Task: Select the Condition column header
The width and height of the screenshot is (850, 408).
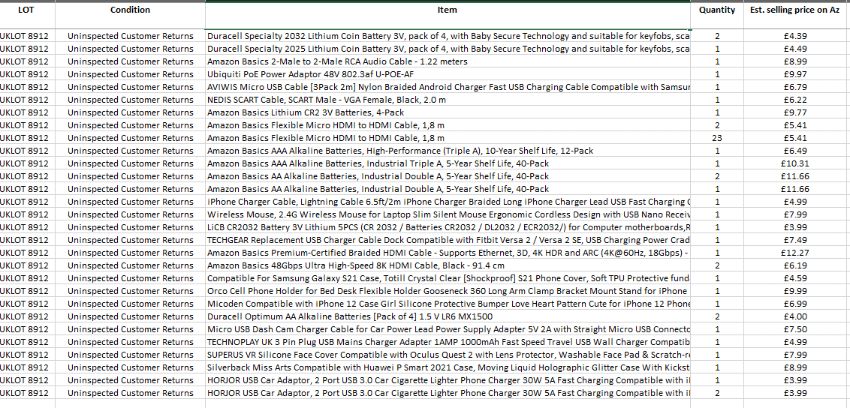Action: click(130, 9)
